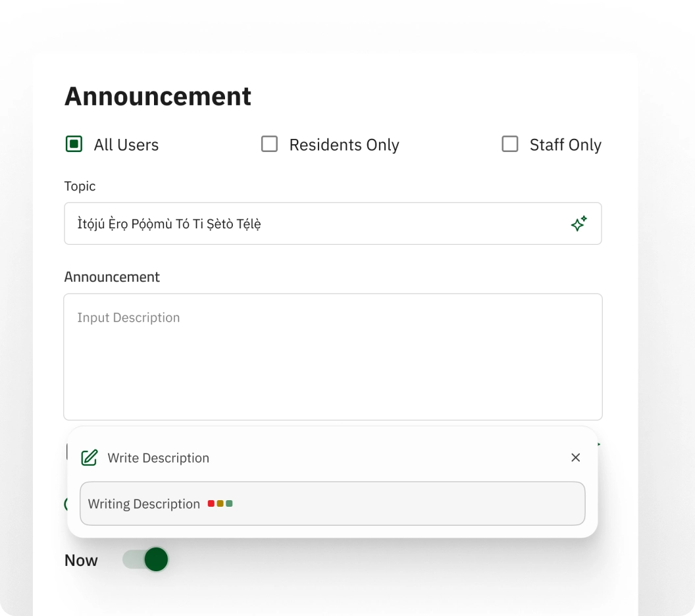
Task: Click the bold Announcement page heading
Action: pos(158,96)
